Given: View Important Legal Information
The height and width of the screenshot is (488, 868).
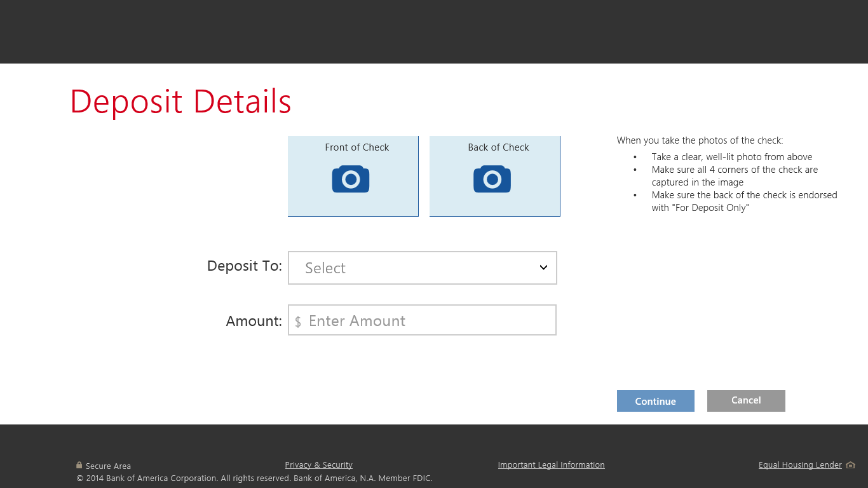Looking at the screenshot, I should point(551,464).
